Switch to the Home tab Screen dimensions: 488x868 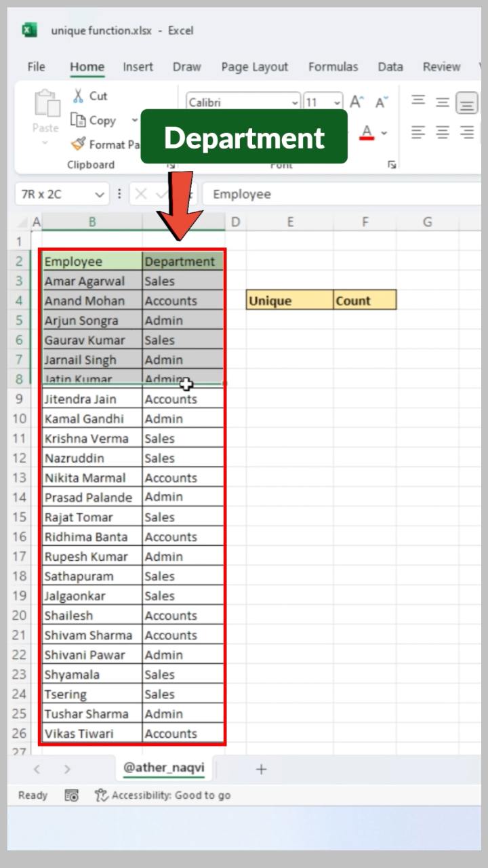[x=87, y=66]
